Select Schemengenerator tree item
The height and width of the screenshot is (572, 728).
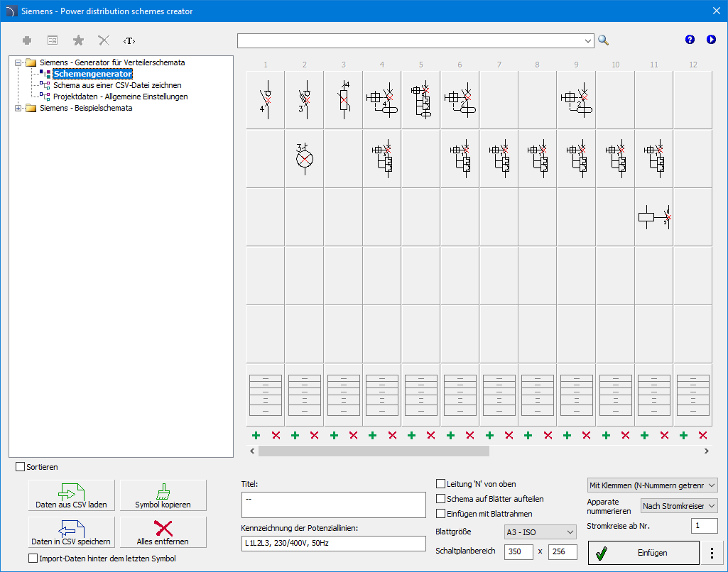coord(92,74)
